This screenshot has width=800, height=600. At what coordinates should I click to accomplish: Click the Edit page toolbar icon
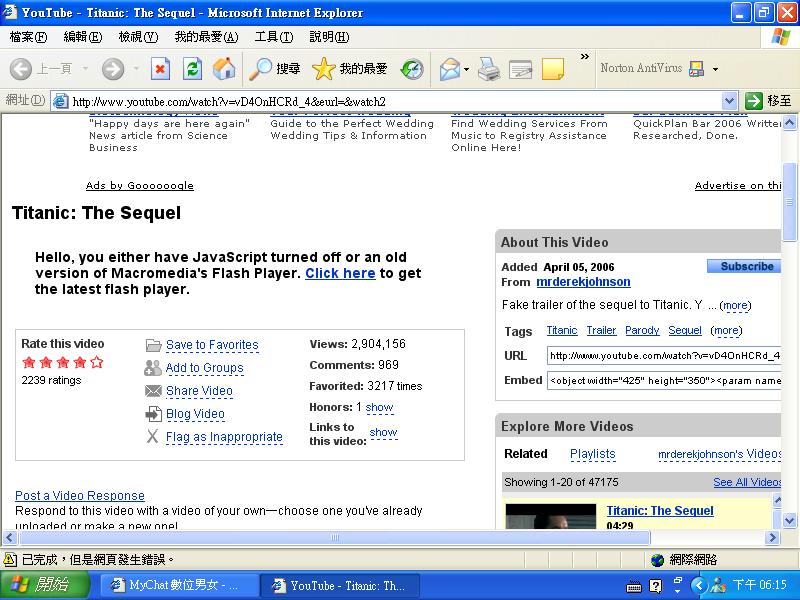[520, 69]
